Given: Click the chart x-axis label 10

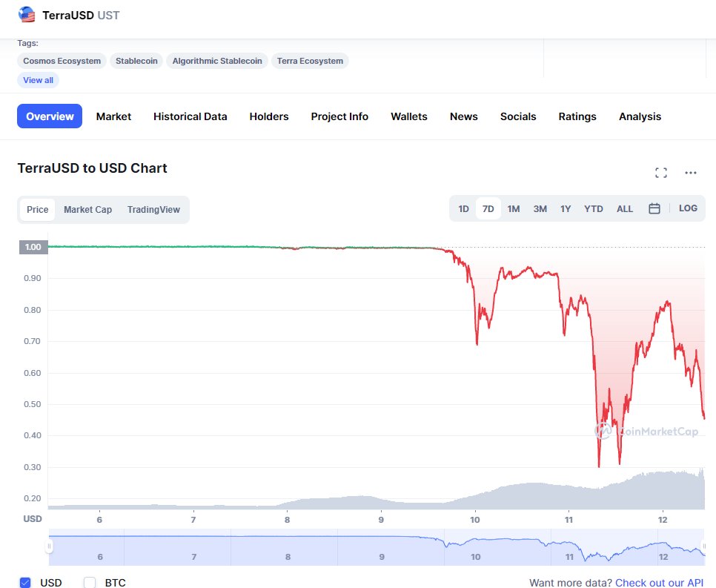Looking at the screenshot, I should 475,520.
